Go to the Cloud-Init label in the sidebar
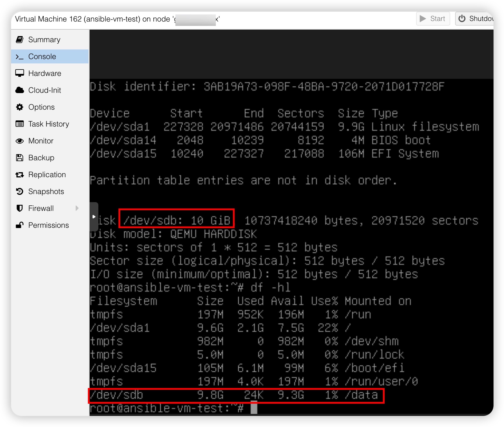The height and width of the screenshot is (427, 504). click(45, 90)
